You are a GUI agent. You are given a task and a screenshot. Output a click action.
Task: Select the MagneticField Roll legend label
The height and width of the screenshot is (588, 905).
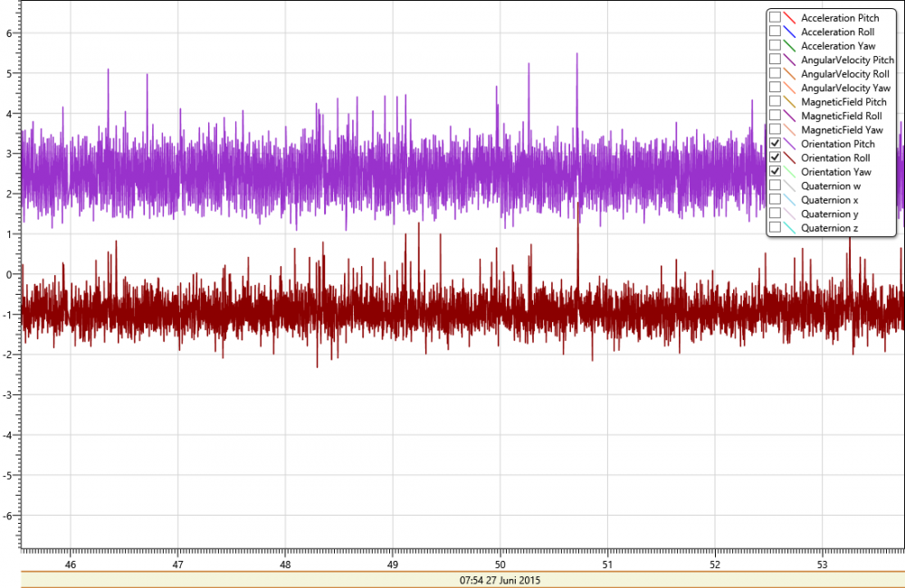tap(842, 116)
